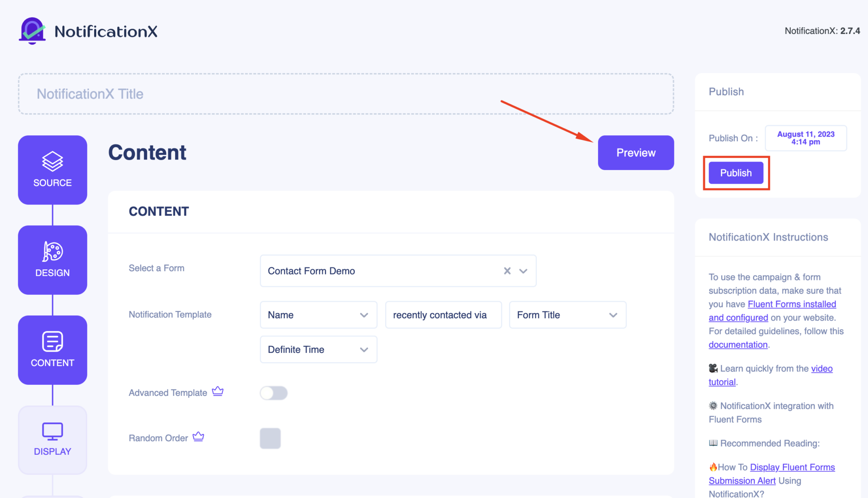This screenshot has width=868, height=498.
Task: Click the crown icon beside Advanced Template
Action: click(218, 391)
